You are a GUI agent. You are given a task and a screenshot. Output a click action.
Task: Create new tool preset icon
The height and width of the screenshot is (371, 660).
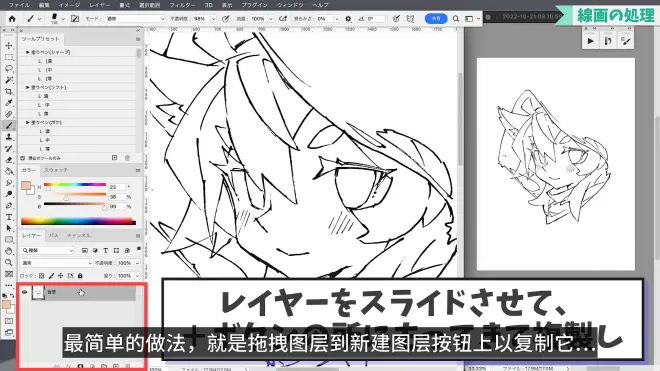click(x=114, y=158)
